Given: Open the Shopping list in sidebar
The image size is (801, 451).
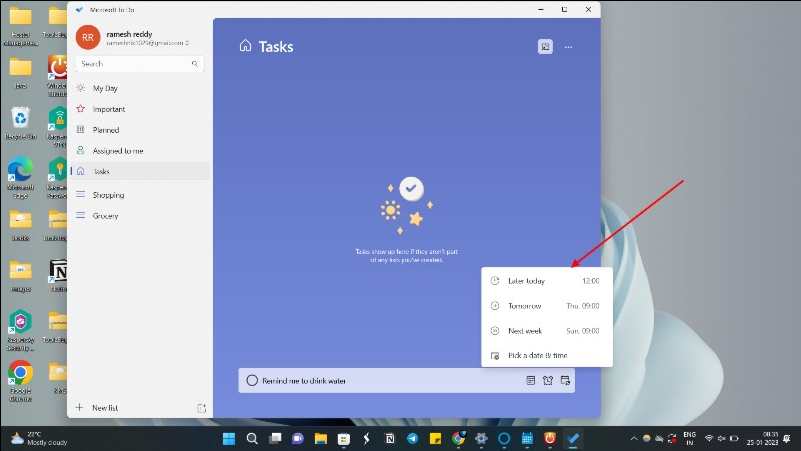Looking at the screenshot, I should click(109, 195).
